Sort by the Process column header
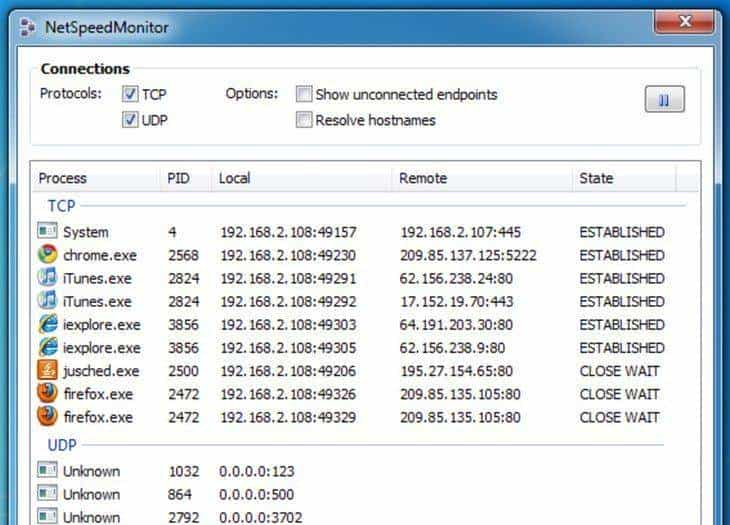The width and height of the screenshot is (730, 525). [x=96, y=178]
